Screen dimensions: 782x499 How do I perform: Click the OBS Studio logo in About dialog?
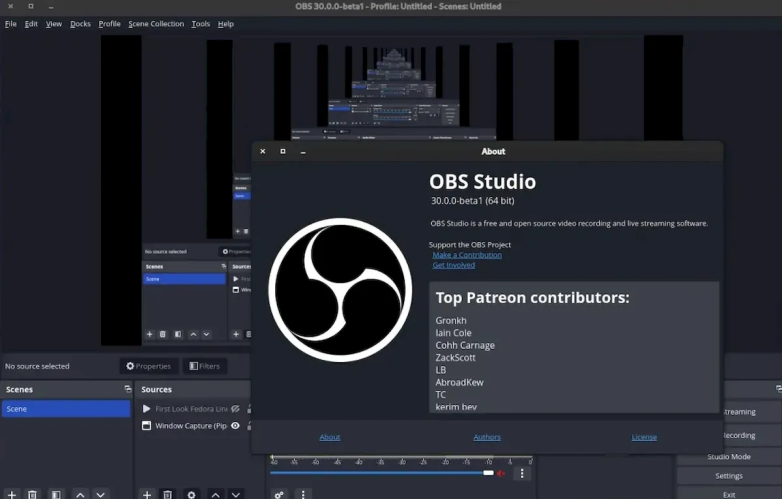click(x=340, y=290)
